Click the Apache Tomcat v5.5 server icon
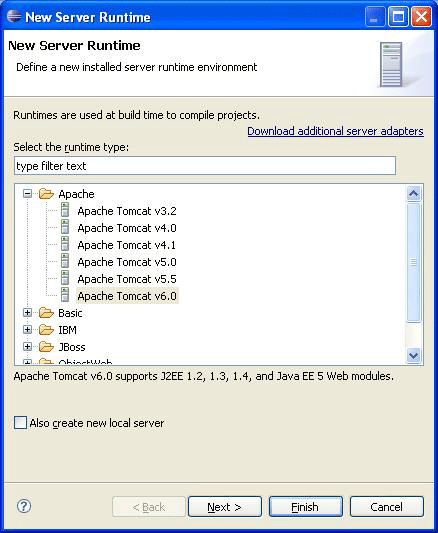The height and width of the screenshot is (533, 438). pos(65,278)
